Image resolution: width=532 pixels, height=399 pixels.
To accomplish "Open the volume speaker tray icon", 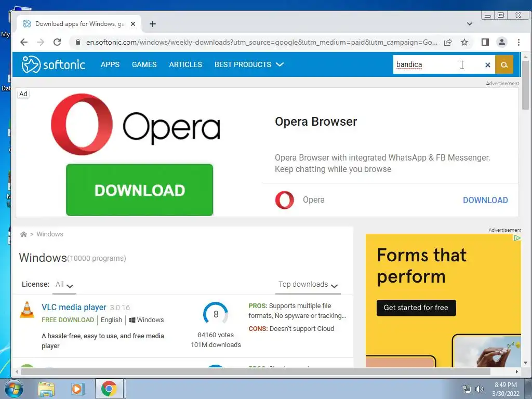I will (480, 389).
